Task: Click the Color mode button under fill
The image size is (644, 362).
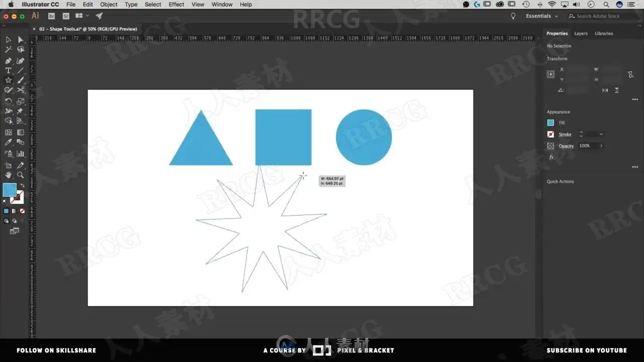Action: 7,211
